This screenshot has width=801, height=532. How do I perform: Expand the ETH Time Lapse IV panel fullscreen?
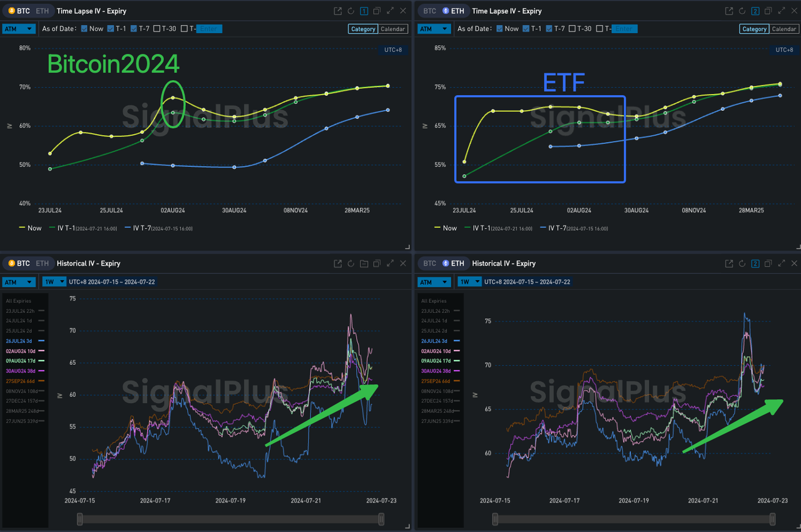(781, 11)
